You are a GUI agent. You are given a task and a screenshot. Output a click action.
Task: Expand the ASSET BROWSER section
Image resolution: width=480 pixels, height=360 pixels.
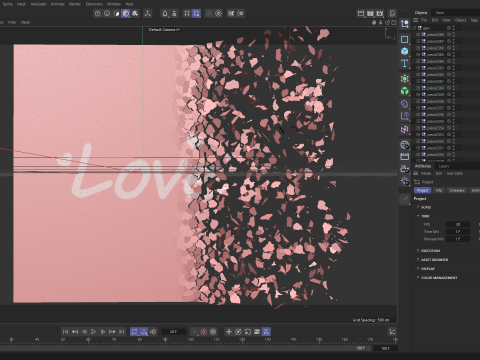pyautogui.click(x=418, y=259)
